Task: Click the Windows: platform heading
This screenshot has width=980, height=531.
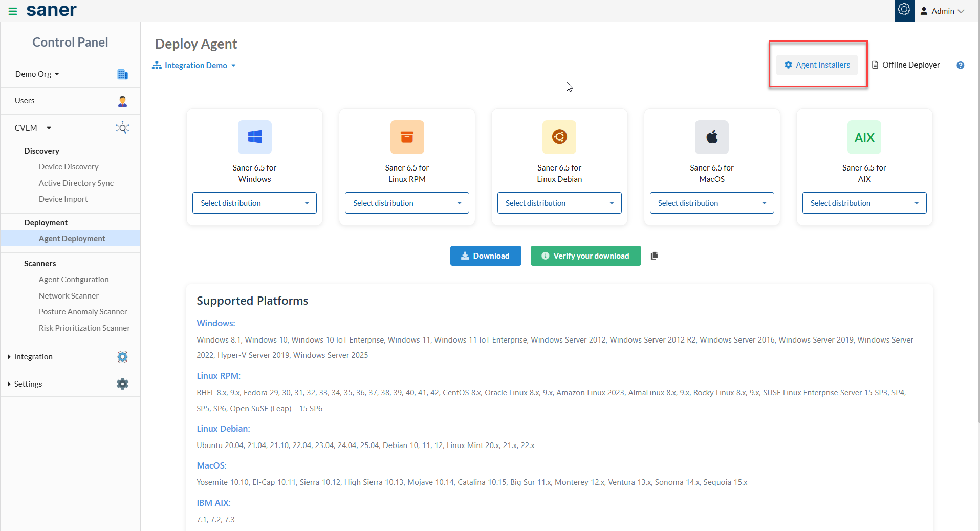Action: pos(216,323)
